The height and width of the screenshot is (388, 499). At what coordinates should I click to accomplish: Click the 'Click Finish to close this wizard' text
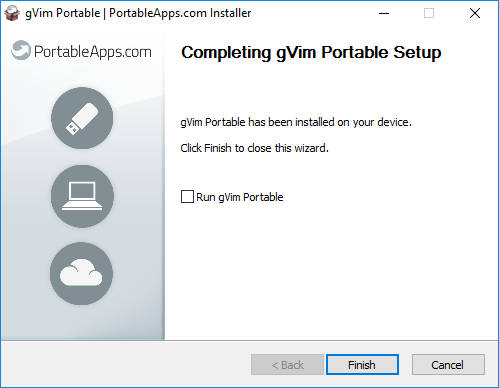coord(255,148)
